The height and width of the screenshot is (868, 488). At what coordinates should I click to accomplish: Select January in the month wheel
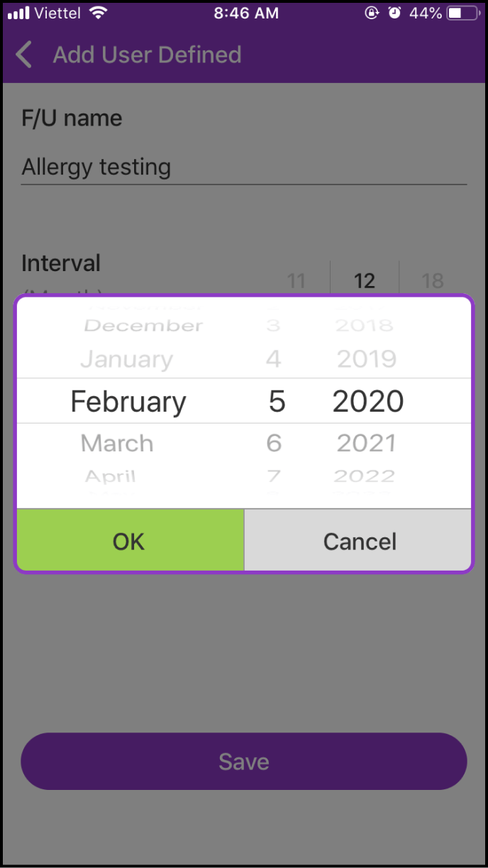126,359
